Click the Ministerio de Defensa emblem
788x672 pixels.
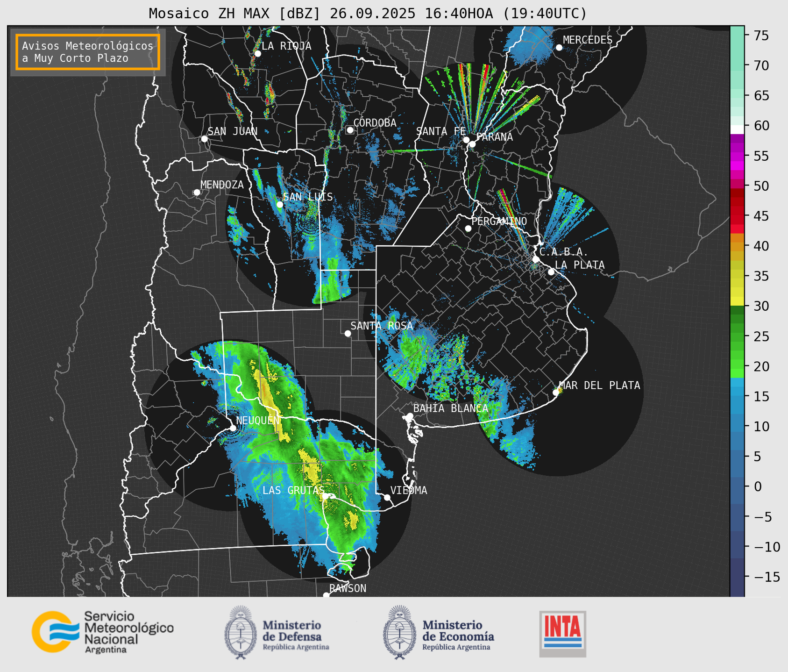[241, 632]
